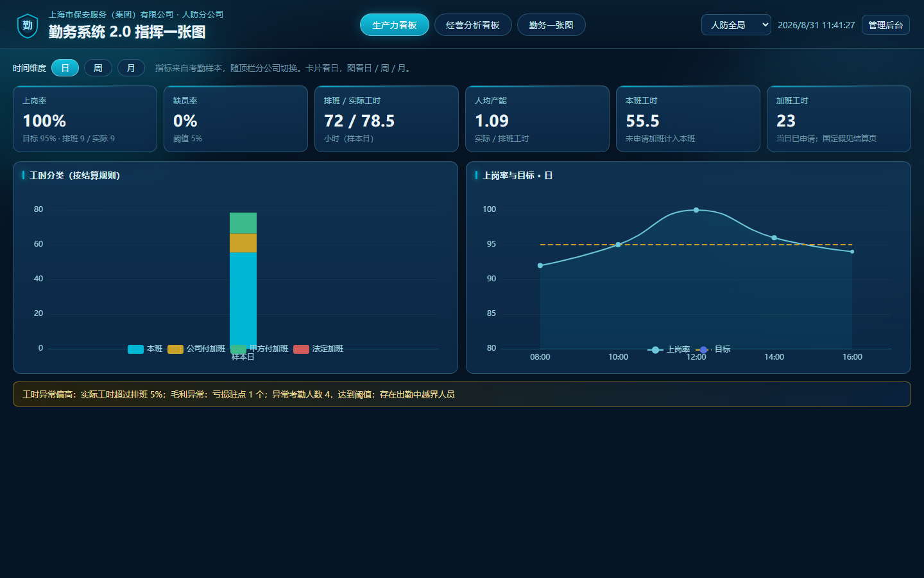Open the 管理后台 button
Viewport: 924px width, 578px height.
coord(886,25)
